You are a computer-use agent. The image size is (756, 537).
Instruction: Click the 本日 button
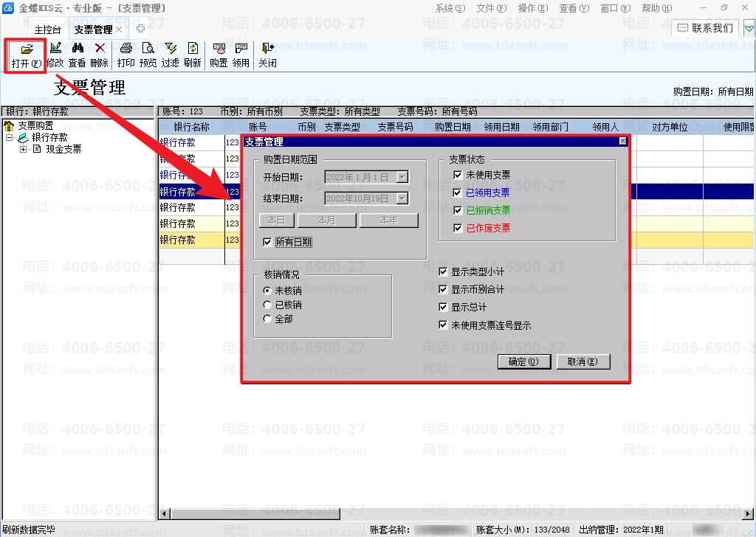[277, 221]
